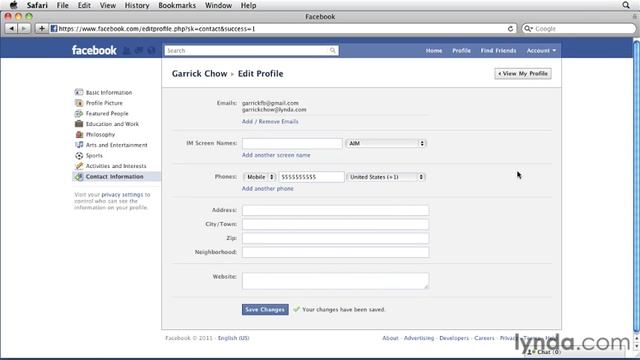Click the Featured People sidebar icon
The image size is (640, 360).
click(x=79, y=113)
